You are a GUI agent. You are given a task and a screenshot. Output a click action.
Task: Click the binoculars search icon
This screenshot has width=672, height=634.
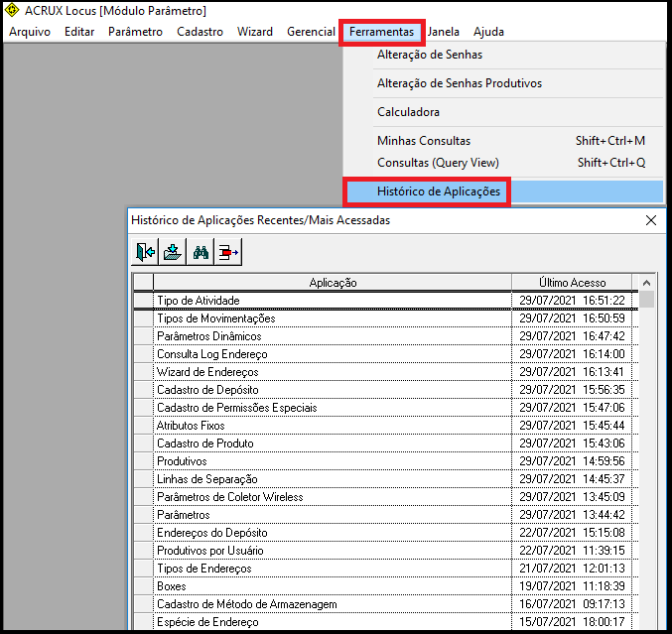201,252
